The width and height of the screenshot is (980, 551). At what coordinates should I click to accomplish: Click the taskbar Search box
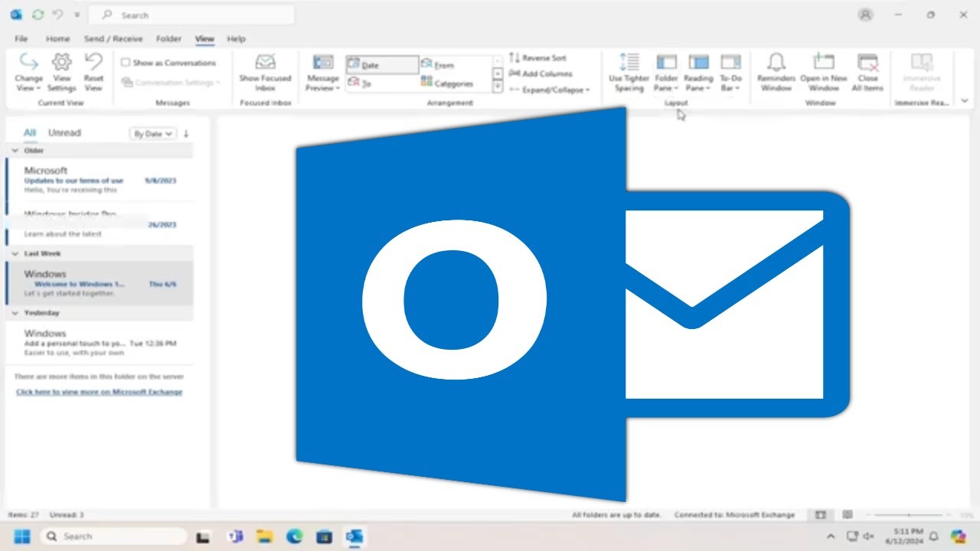(x=112, y=536)
